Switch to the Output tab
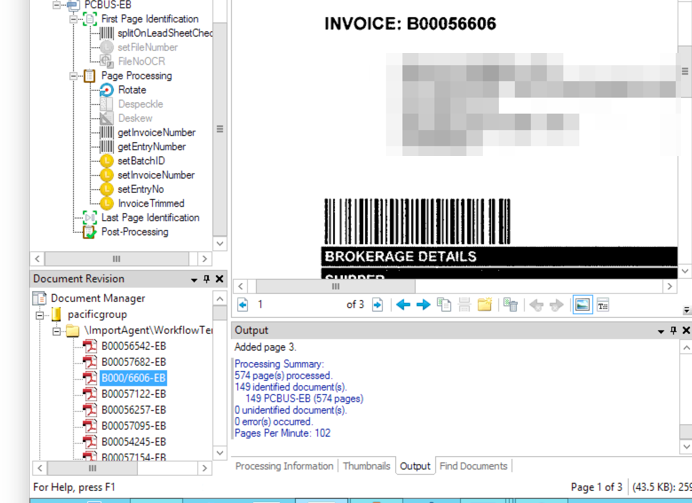692x503 pixels. 415,466
